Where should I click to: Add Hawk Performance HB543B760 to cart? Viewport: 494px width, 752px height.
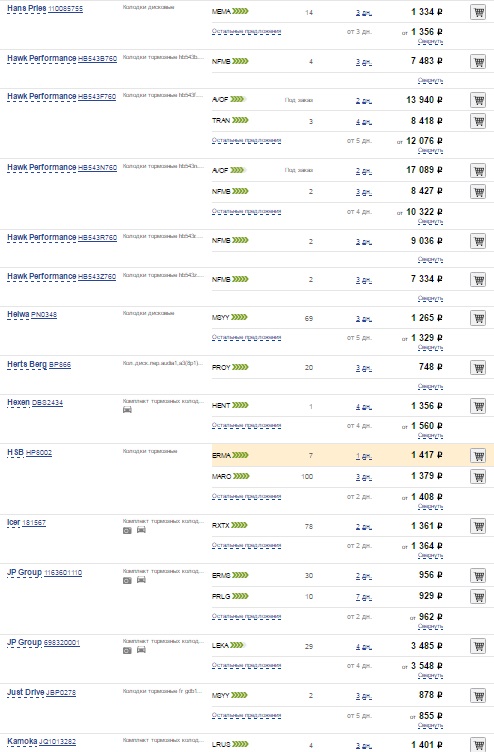478,61
